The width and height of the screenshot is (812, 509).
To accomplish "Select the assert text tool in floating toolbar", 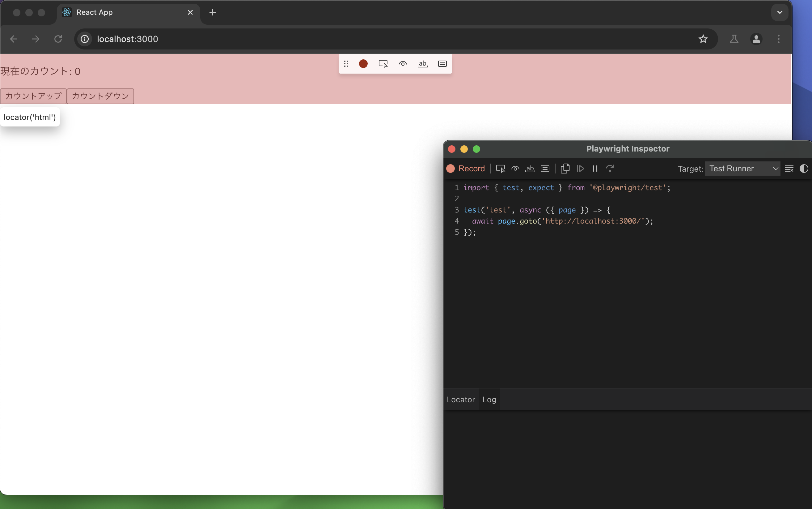I will [x=422, y=64].
